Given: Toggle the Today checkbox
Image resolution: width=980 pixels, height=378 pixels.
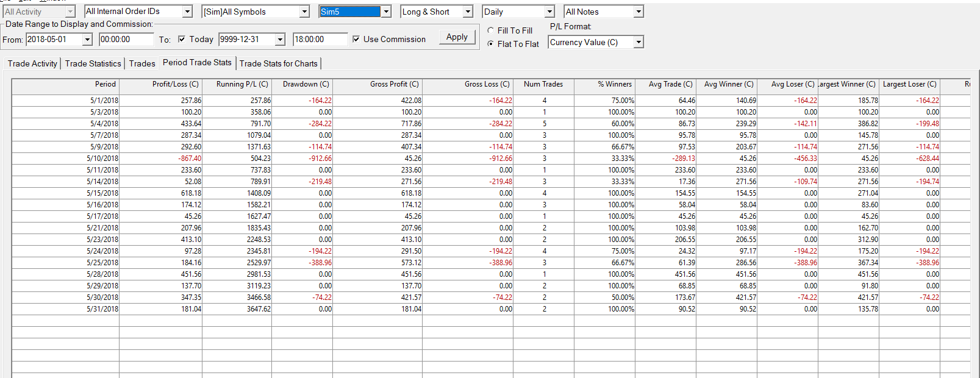Looking at the screenshot, I should coord(182,40).
